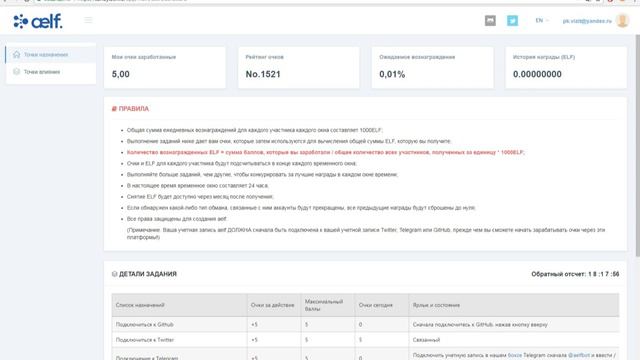The width and height of the screenshot is (640, 360).
Task: Select the home item in left sidebar
Action: point(51,55)
